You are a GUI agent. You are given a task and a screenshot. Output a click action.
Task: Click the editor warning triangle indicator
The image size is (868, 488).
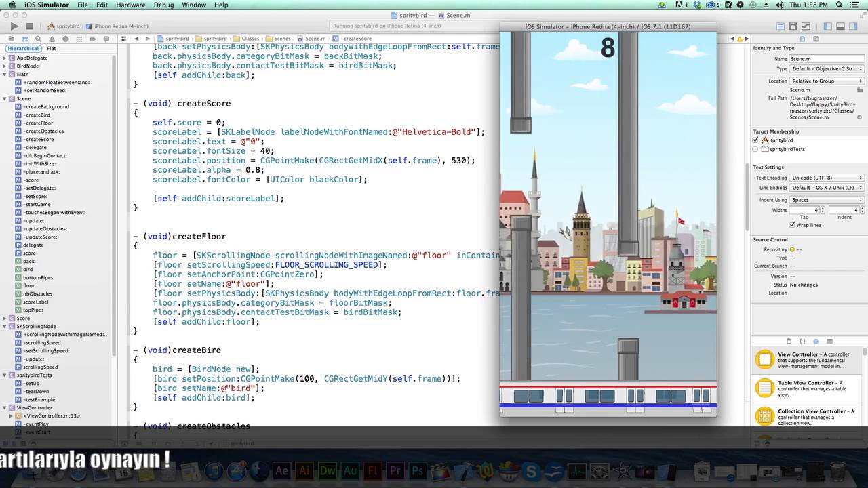point(740,39)
